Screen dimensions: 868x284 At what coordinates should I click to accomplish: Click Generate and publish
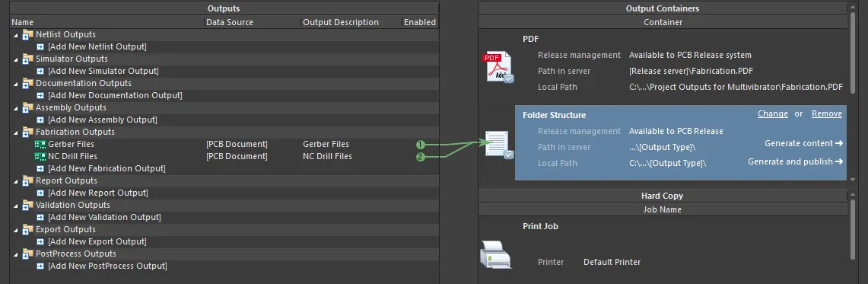click(795, 161)
